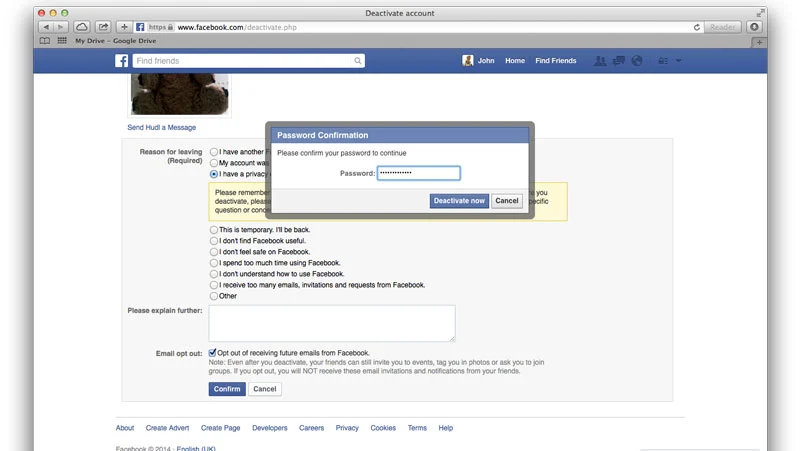Reload the page in address bar
The image size is (800, 451).
pos(697,27)
